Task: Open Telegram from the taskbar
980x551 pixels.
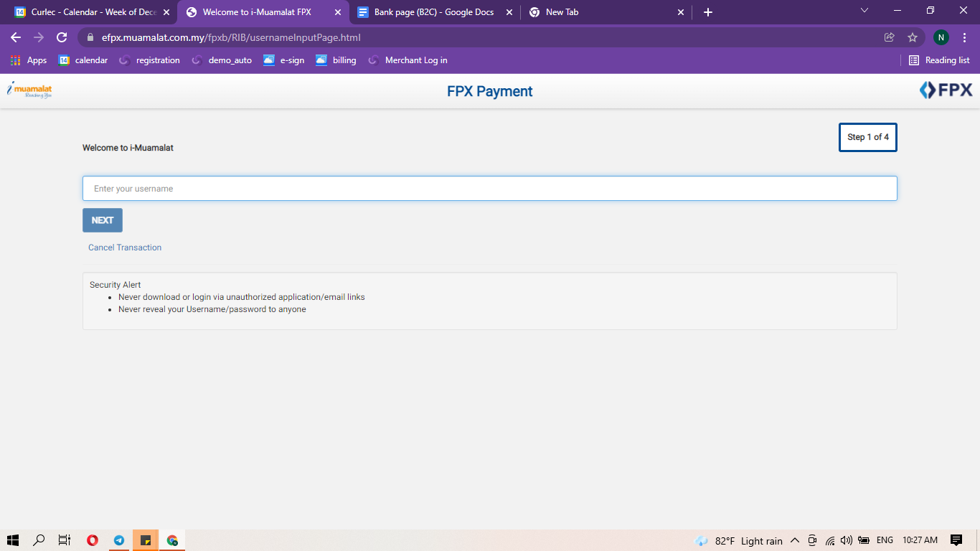Action: (x=119, y=540)
